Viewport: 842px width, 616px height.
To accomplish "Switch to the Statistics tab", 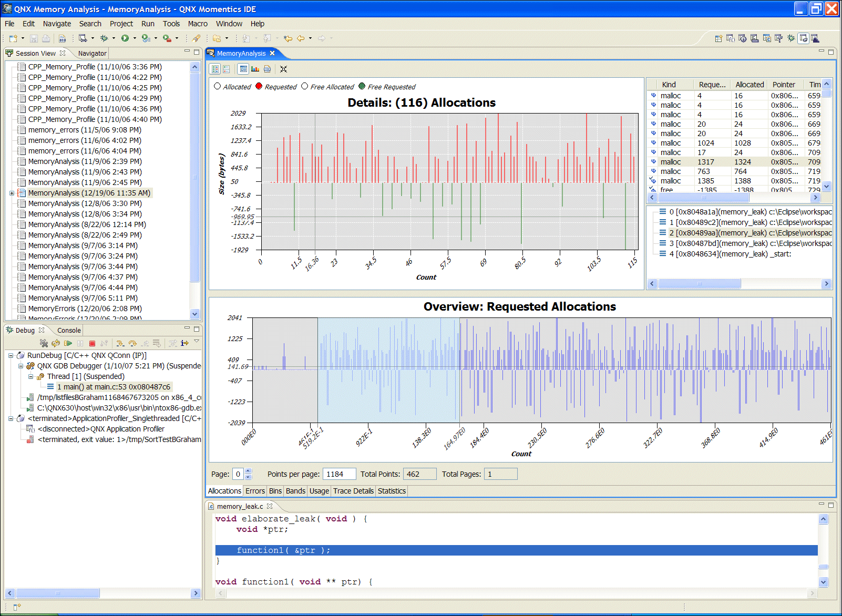I will click(x=392, y=490).
